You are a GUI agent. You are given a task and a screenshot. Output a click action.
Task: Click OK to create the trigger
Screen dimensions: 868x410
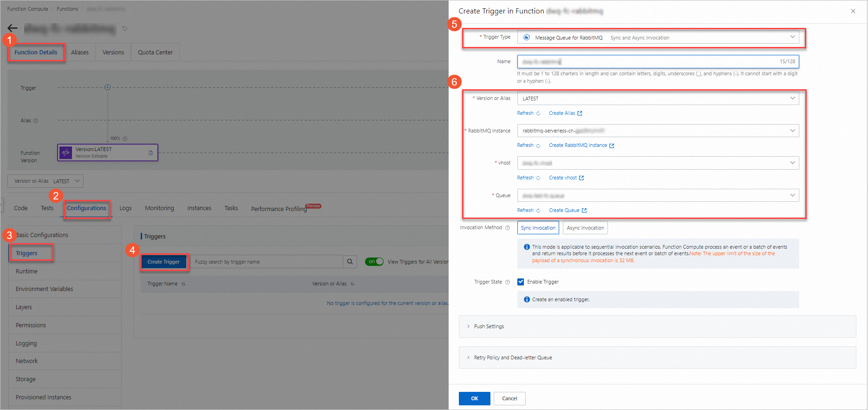[474, 398]
